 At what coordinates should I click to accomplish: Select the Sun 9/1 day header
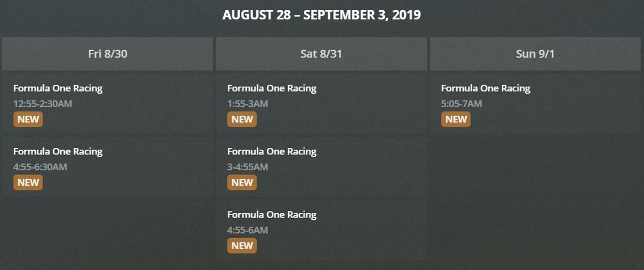pyautogui.click(x=535, y=54)
